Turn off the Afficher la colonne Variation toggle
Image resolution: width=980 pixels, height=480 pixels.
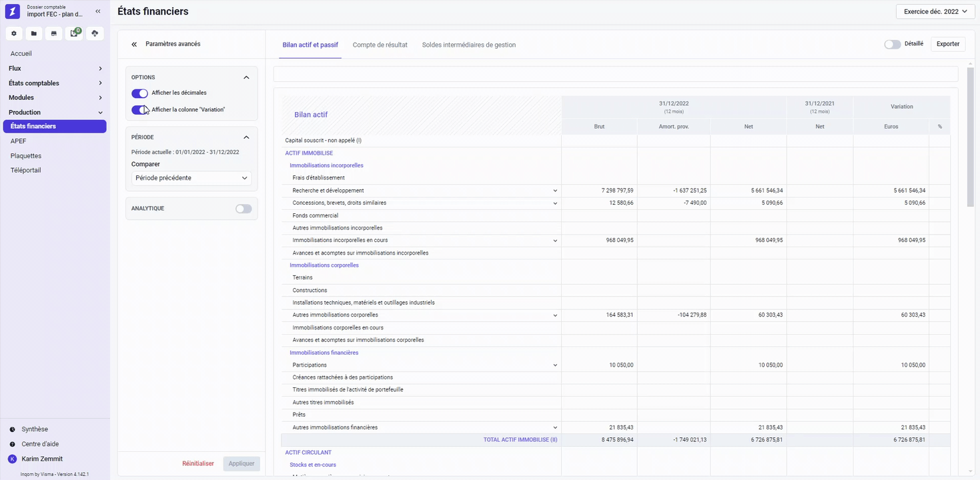click(x=139, y=110)
